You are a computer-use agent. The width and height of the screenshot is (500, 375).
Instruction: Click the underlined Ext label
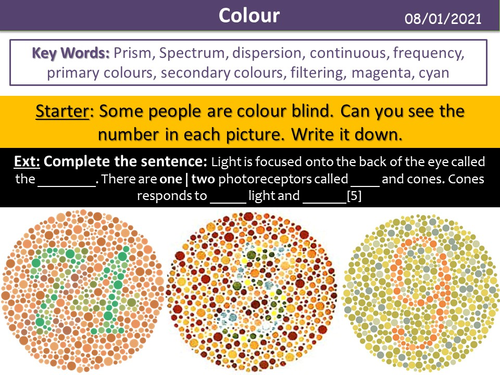[x=27, y=161]
